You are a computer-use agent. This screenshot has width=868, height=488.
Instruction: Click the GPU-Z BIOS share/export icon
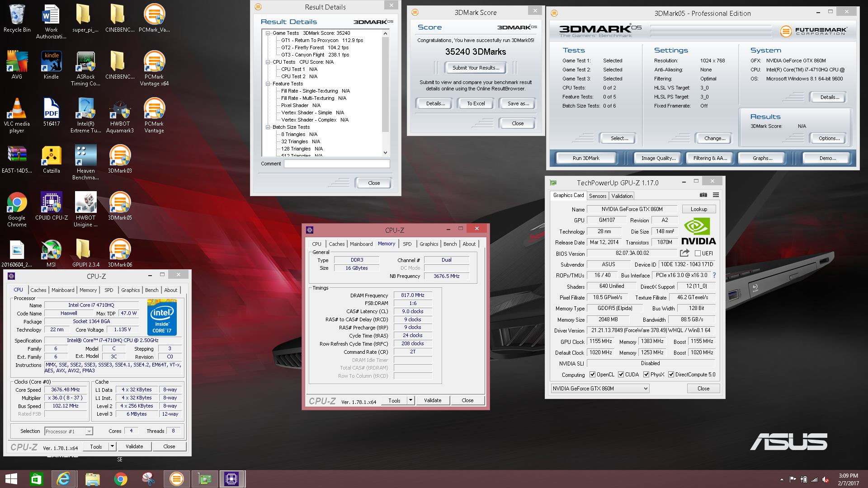tap(684, 253)
